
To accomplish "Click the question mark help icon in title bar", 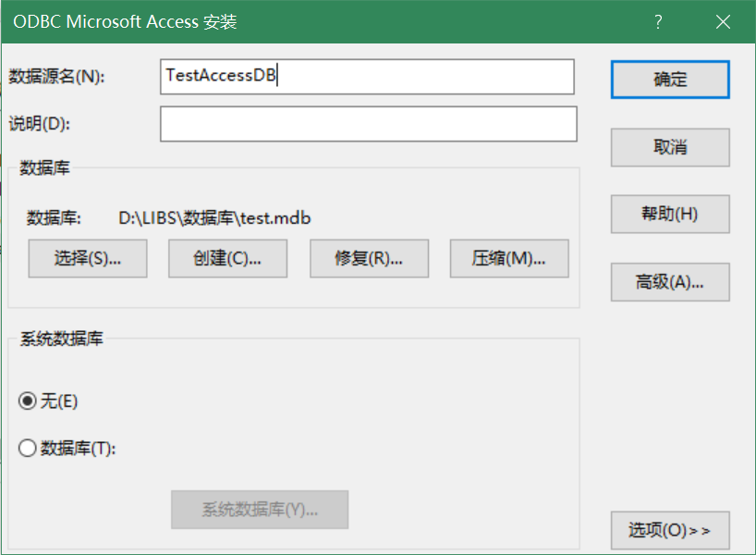I will pyautogui.click(x=658, y=22).
